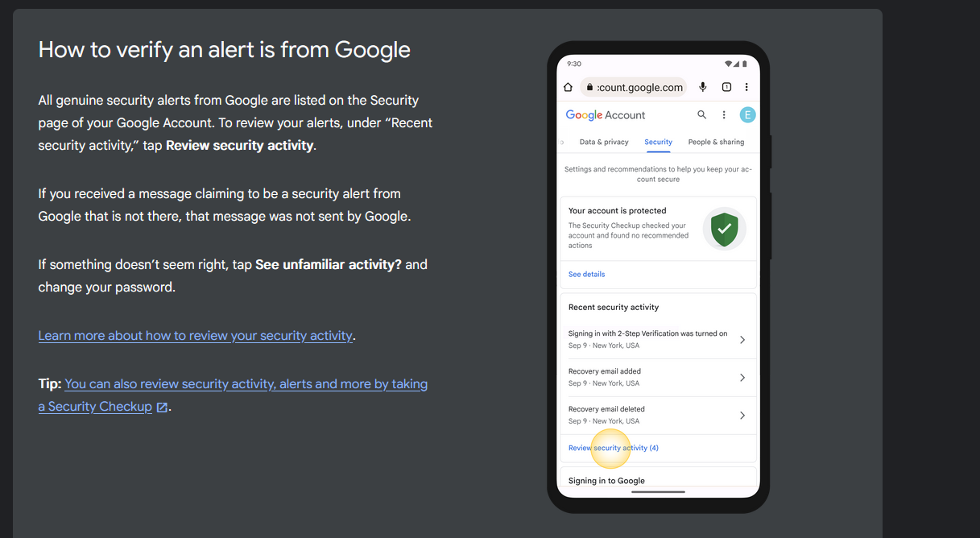This screenshot has height=538, width=980.
Task: Click the profile avatar with letter E
Action: coord(747,115)
